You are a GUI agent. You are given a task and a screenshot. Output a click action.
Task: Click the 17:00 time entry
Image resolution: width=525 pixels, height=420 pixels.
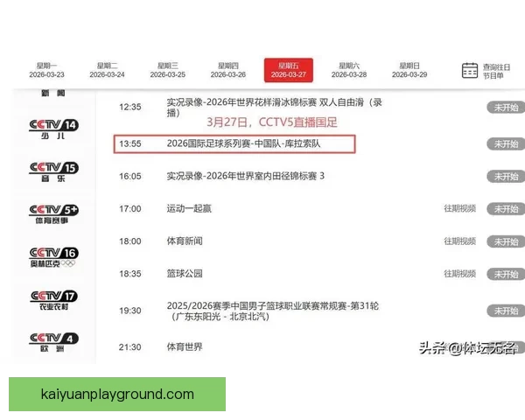click(x=130, y=208)
